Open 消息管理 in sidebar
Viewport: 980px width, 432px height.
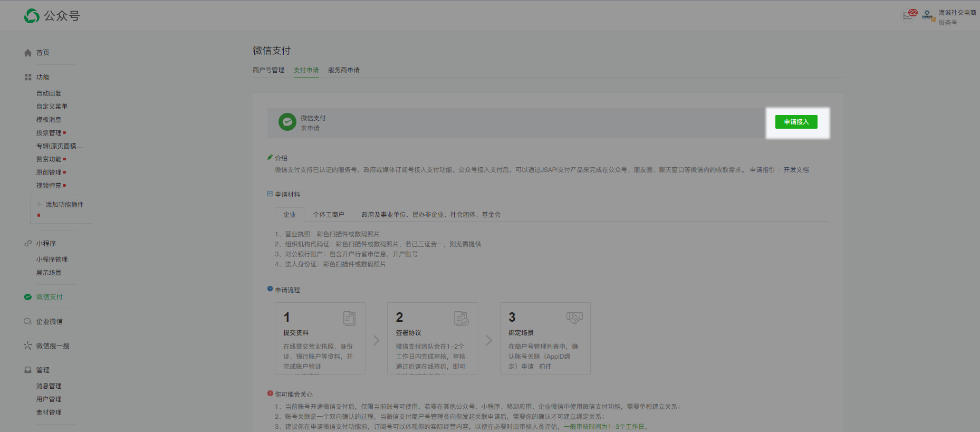[49, 386]
